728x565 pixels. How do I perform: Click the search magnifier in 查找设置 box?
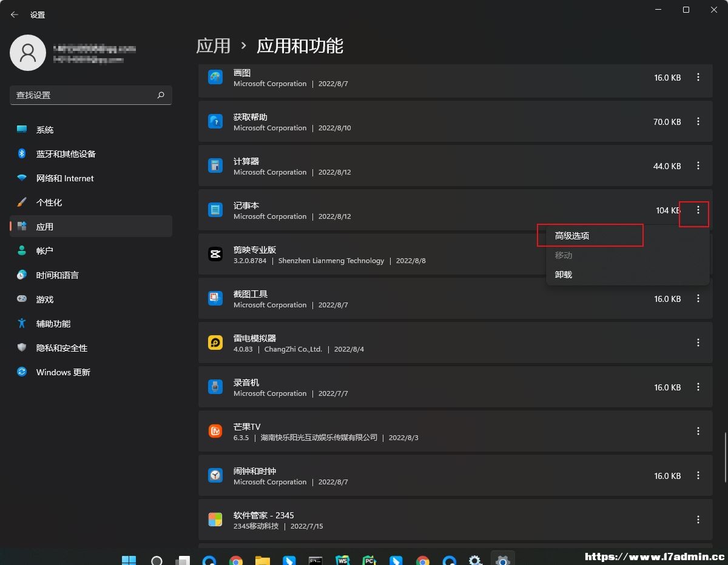pos(161,95)
